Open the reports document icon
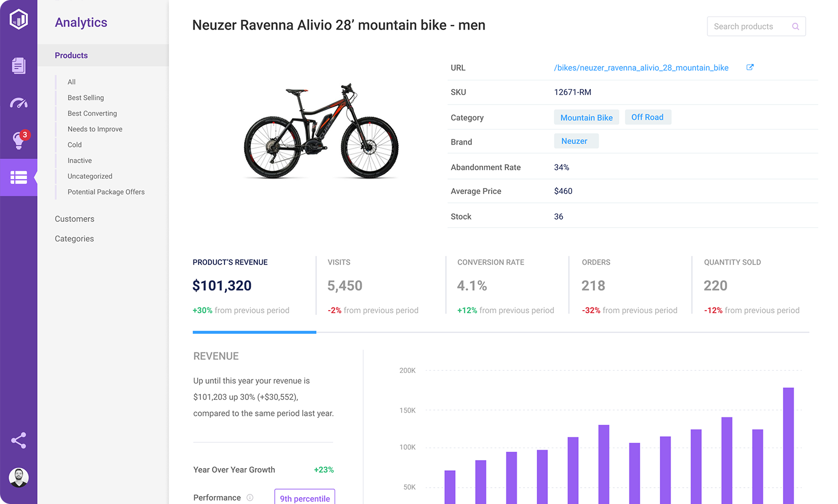Screen dimensions: 838x504 coord(18,66)
